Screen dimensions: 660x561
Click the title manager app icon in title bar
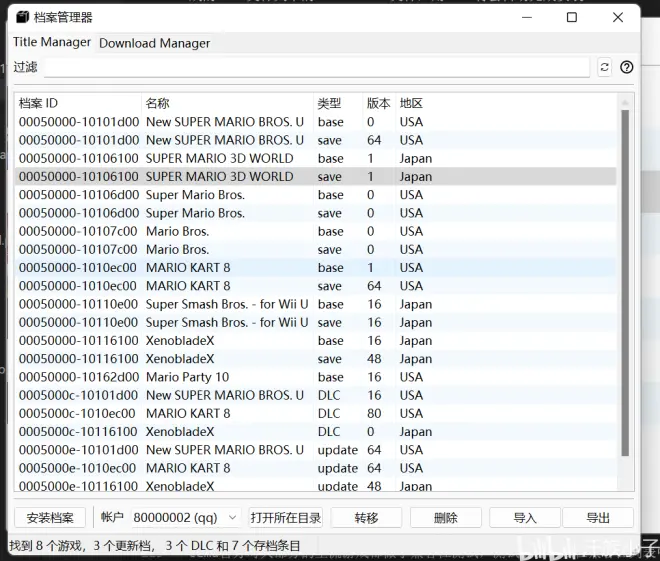pyautogui.click(x=23, y=17)
